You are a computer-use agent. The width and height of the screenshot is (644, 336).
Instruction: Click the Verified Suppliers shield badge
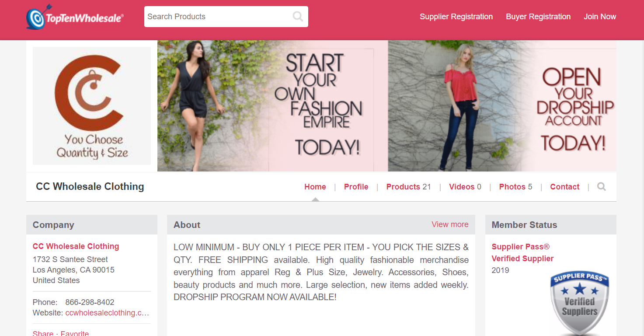coord(580,303)
